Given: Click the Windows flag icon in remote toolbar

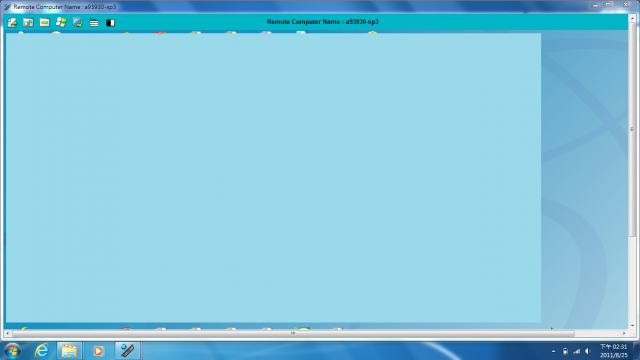Looking at the screenshot, I should click(61, 22).
